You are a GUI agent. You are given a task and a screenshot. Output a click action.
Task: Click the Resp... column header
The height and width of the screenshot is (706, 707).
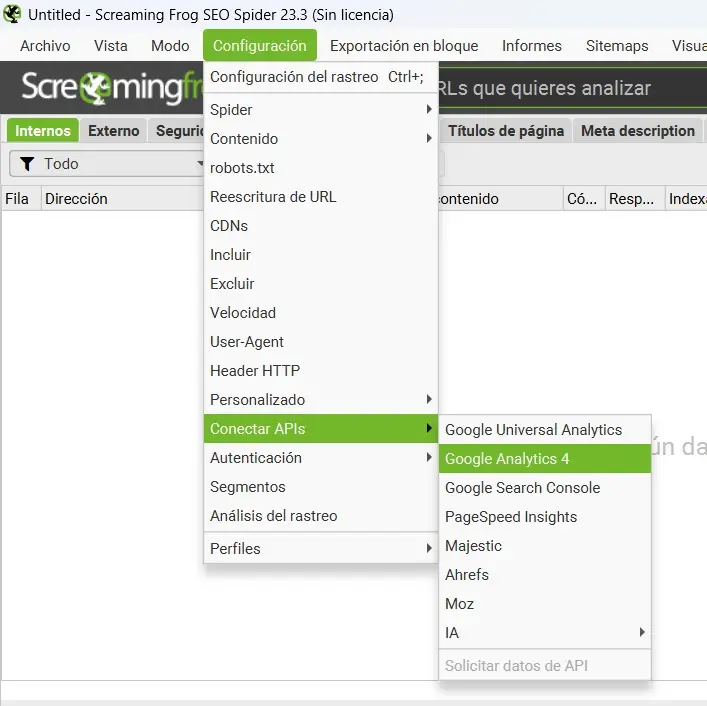(635, 198)
